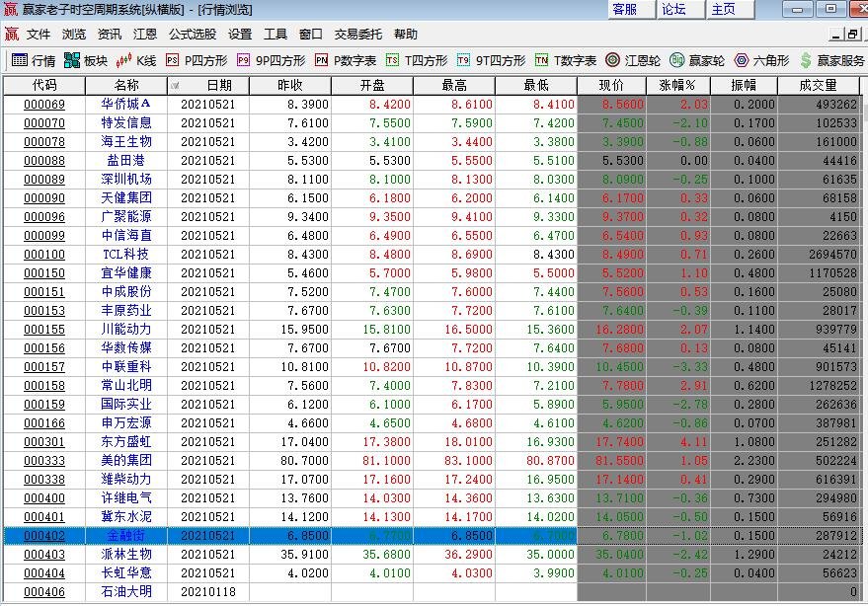
Task: Select the 金融街 highlighted row
Action: pos(432,536)
